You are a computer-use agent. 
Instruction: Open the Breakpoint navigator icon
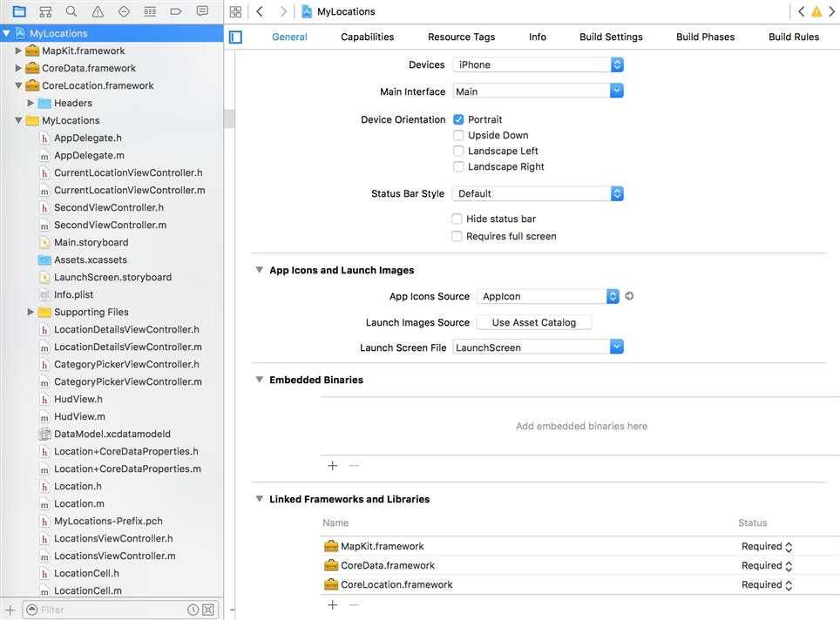176,11
